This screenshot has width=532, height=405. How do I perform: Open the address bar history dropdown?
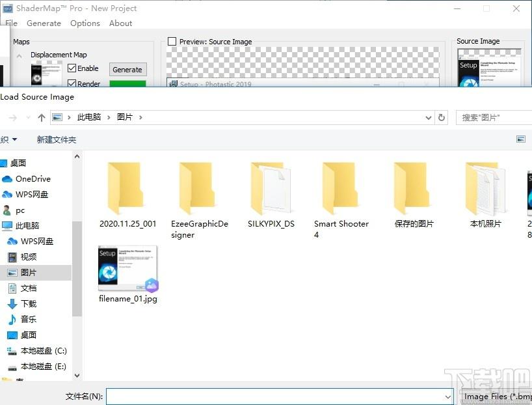point(428,118)
